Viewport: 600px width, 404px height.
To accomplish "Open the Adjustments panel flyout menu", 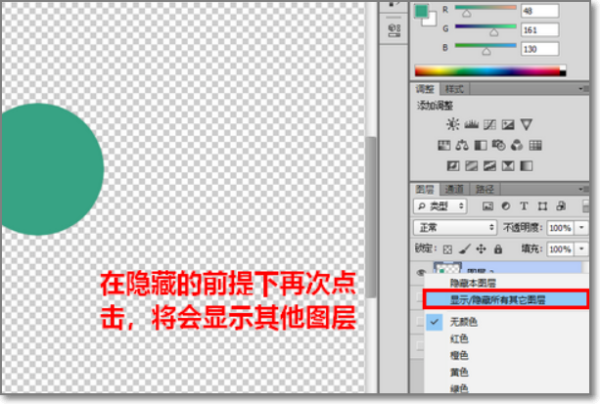I will click(583, 89).
